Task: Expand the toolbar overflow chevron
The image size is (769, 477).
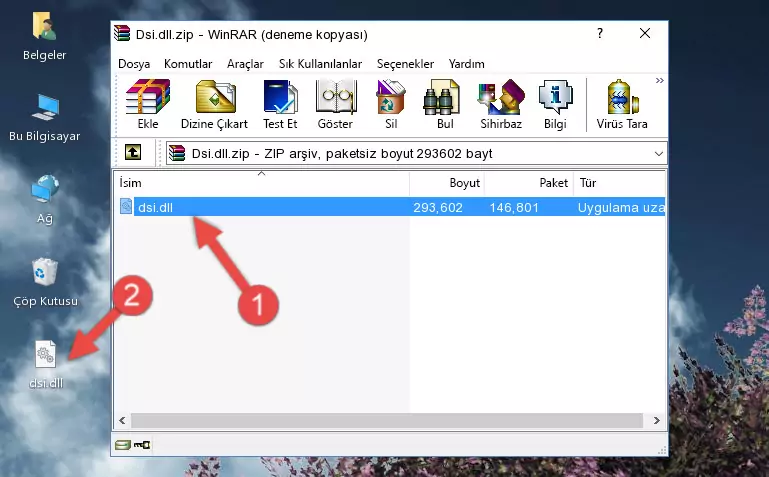Action: click(x=660, y=80)
